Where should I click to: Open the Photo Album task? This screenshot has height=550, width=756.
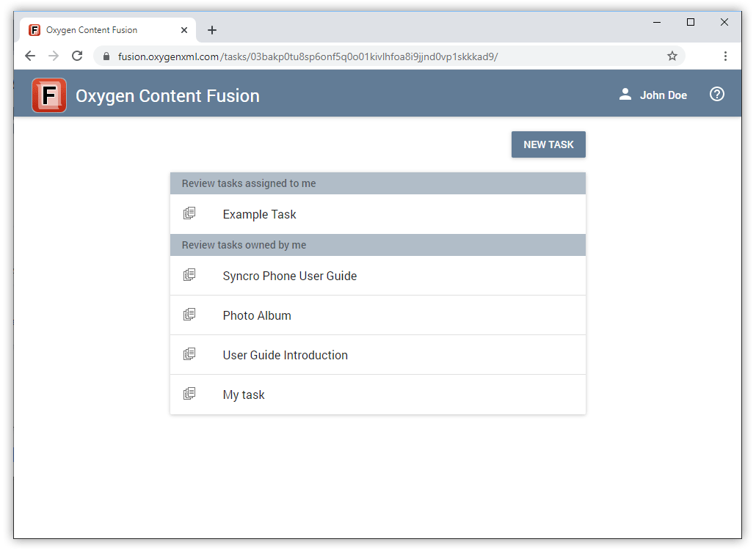pyautogui.click(x=377, y=315)
